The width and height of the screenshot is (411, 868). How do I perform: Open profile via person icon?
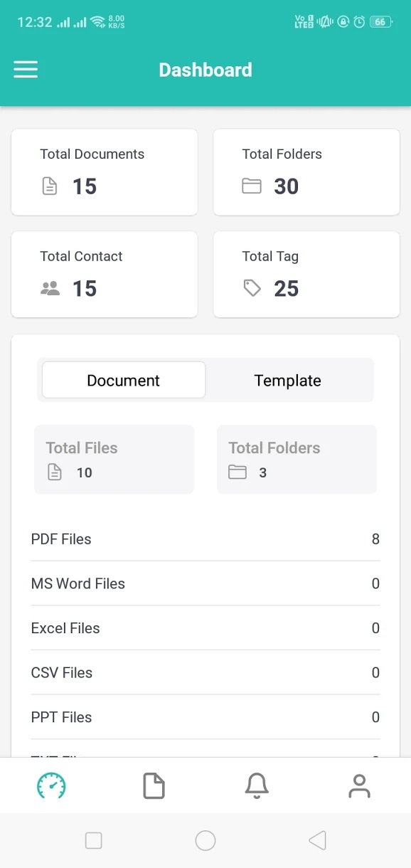[359, 785]
